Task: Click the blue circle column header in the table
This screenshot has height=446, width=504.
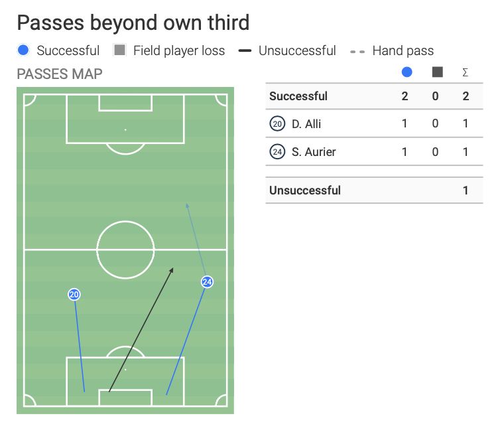Action: click(407, 72)
